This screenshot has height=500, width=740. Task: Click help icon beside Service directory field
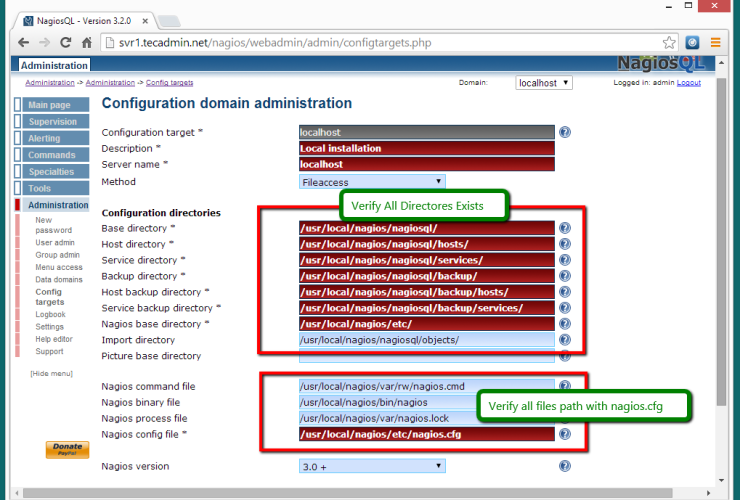[565, 260]
